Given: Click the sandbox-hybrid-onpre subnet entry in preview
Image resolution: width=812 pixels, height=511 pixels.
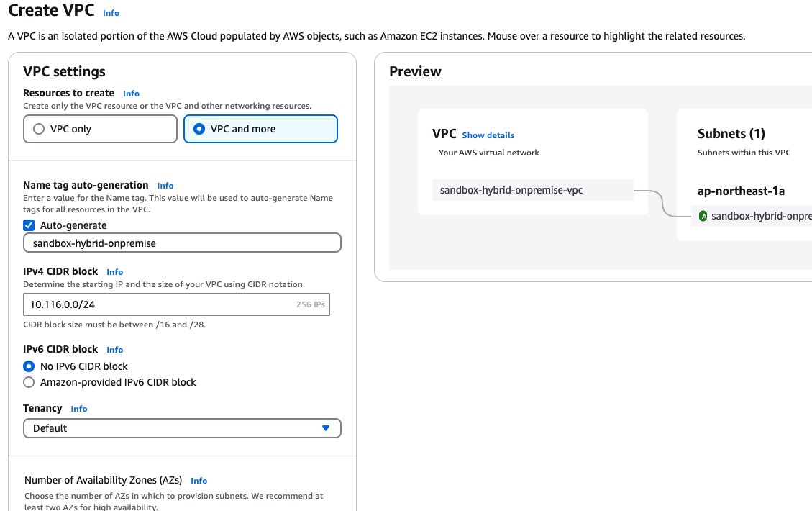Looking at the screenshot, I should tap(752, 216).
